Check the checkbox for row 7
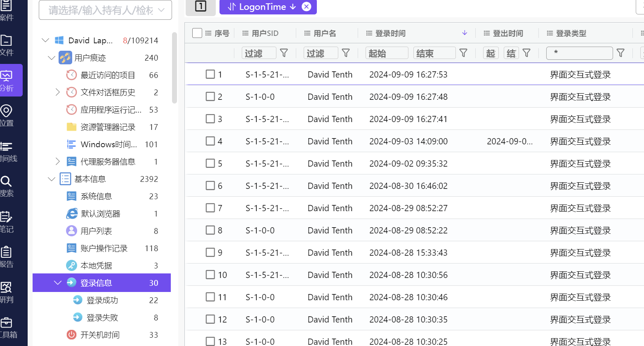Image resolution: width=644 pixels, height=346 pixels. (x=210, y=208)
